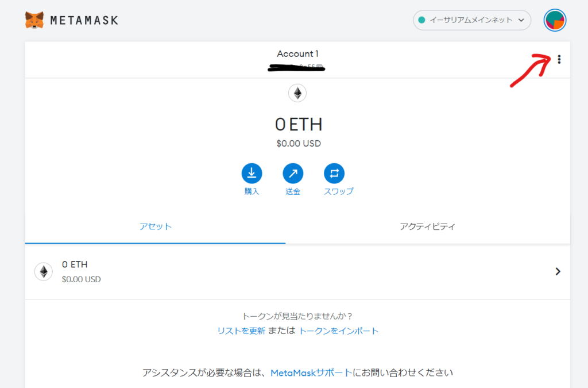This screenshot has height=388, width=588.
Task: Open the MetaMaskサポート link
Action: [311, 372]
